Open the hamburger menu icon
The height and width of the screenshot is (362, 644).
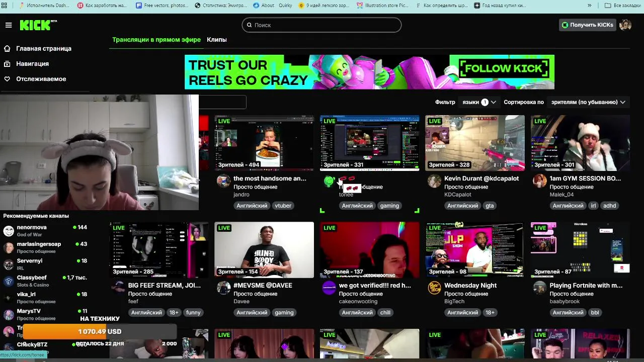click(x=9, y=25)
